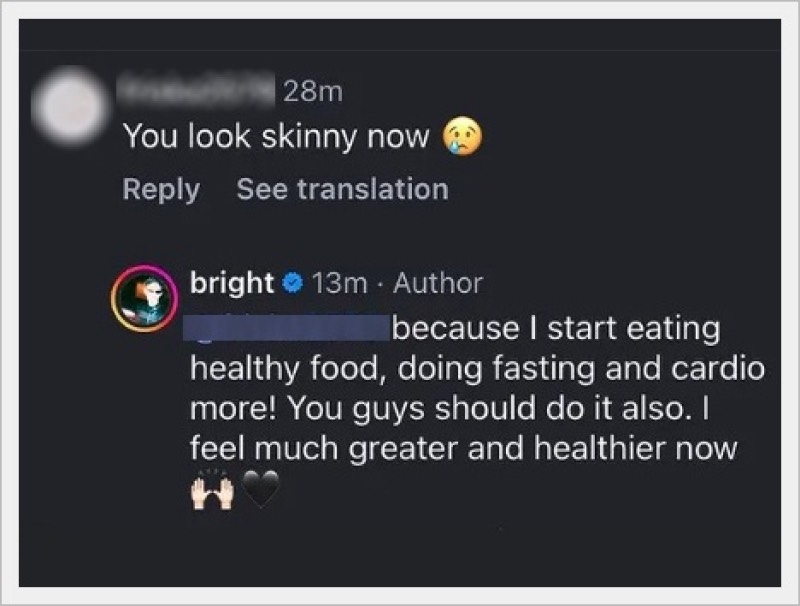Click the "28m" comment timestamp
Viewport: 800px width, 606px height.
point(312,92)
